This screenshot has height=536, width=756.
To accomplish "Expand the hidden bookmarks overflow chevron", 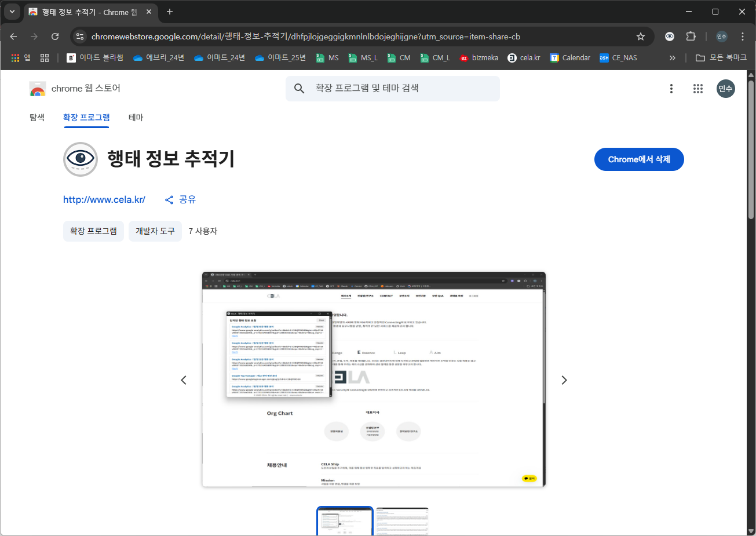I will point(672,57).
